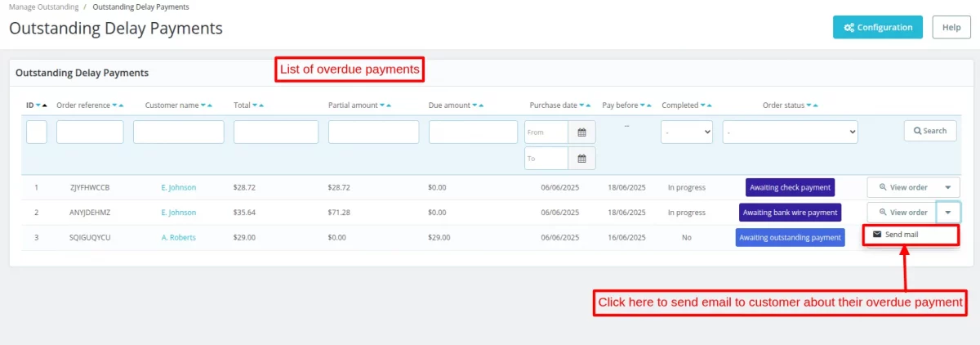This screenshot has height=345, width=980.
Task: Go to Manage Outstanding breadcrumb
Action: pos(43,7)
